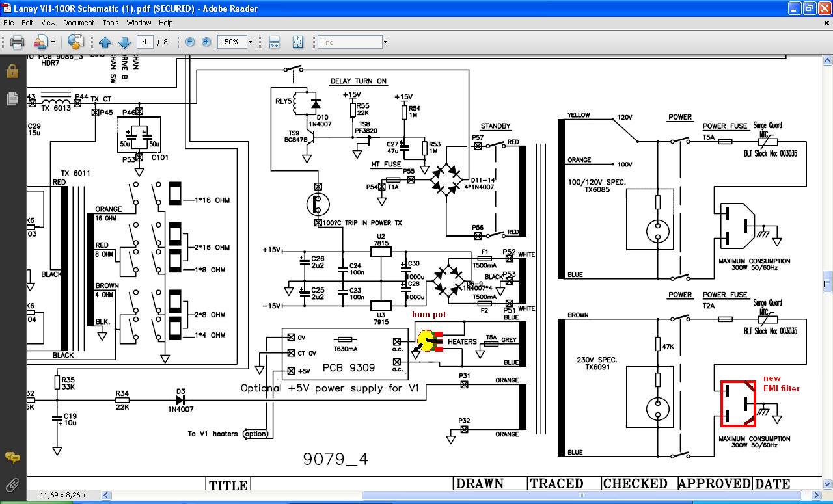This screenshot has width=833, height=504.
Task: Zoom in with the plus button
Action: (206, 42)
